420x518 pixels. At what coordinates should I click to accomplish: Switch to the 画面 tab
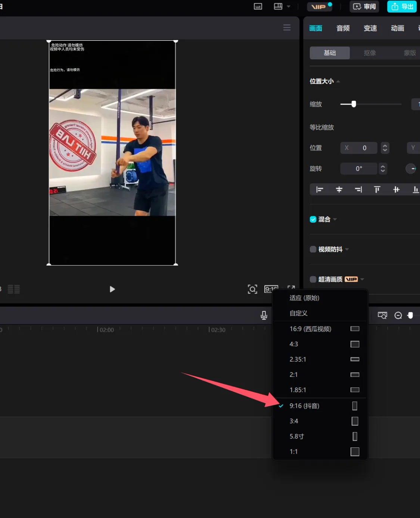(x=316, y=28)
